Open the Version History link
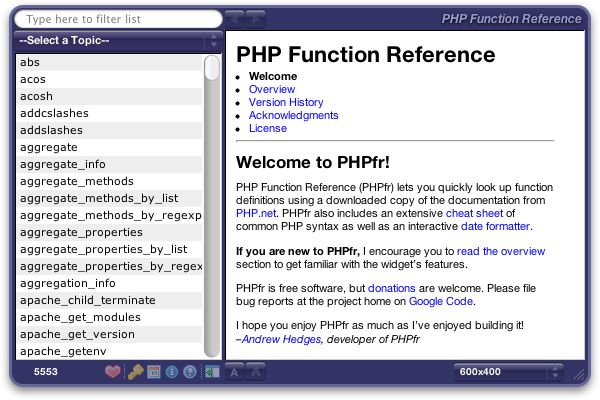This screenshot has width=600, height=400. [286, 102]
